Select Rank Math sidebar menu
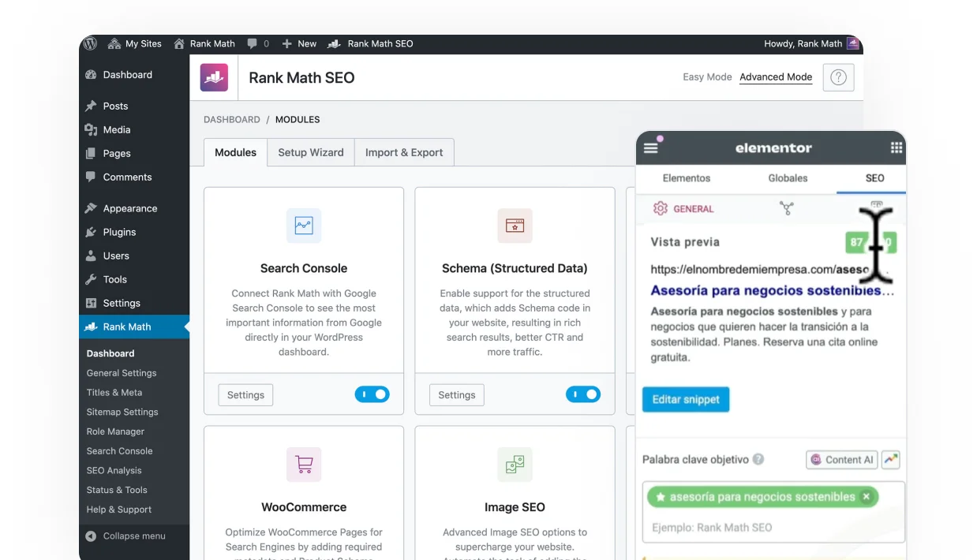The height and width of the screenshot is (560, 977). [x=134, y=327]
